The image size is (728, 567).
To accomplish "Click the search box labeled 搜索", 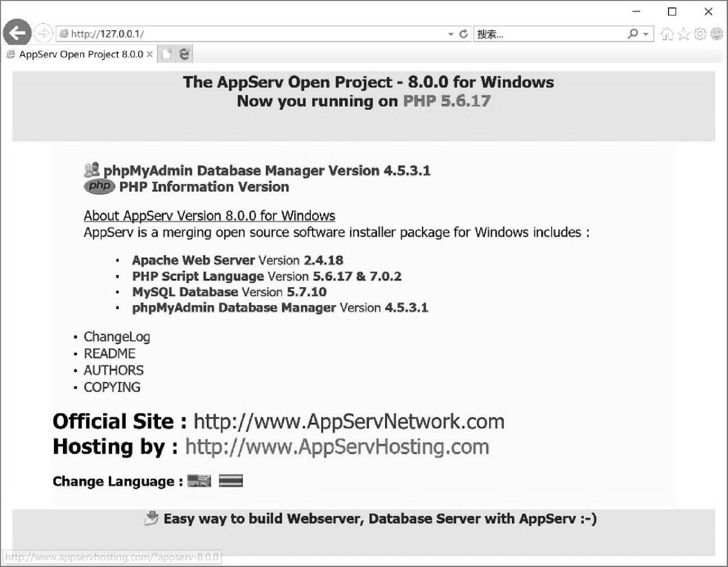I will pyautogui.click(x=550, y=34).
